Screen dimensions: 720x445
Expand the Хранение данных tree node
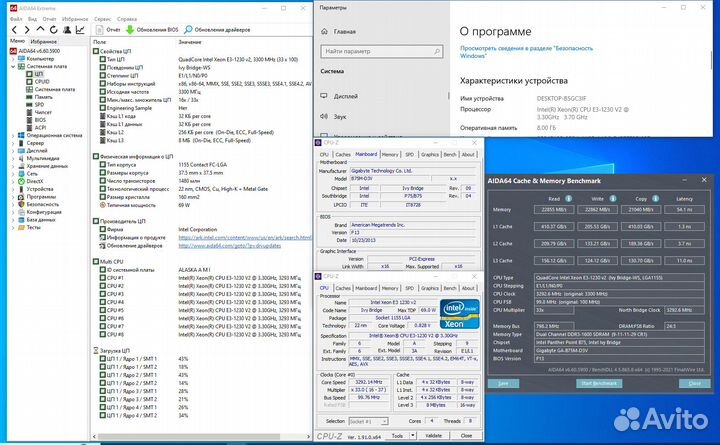[13, 166]
